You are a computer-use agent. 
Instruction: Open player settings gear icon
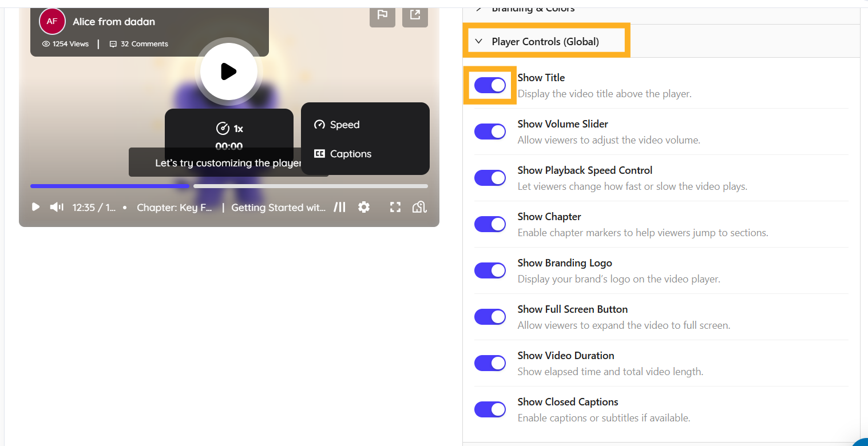click(364, 207)
